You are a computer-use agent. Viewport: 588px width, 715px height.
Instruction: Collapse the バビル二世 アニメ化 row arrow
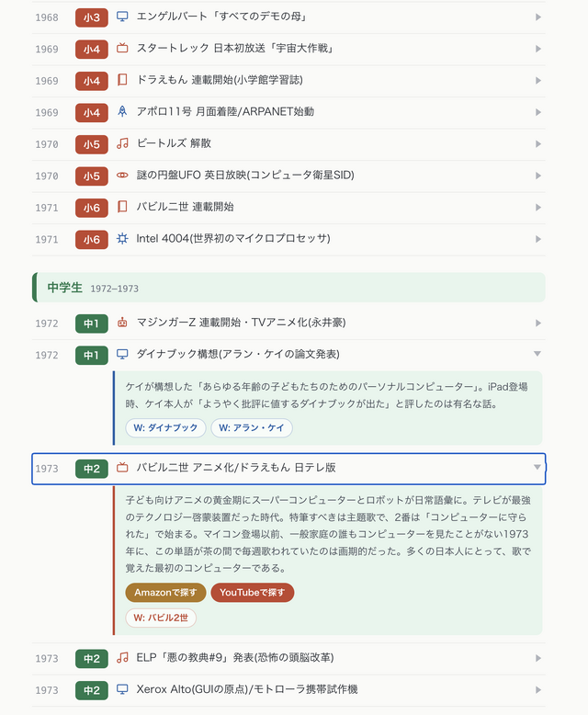point(537,468)
